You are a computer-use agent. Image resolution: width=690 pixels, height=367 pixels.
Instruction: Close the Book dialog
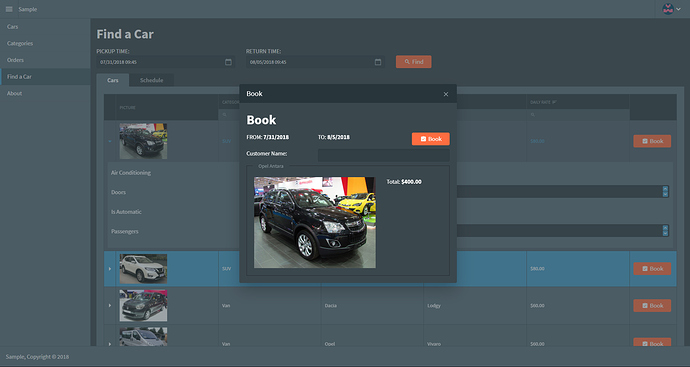coord(446,94)
